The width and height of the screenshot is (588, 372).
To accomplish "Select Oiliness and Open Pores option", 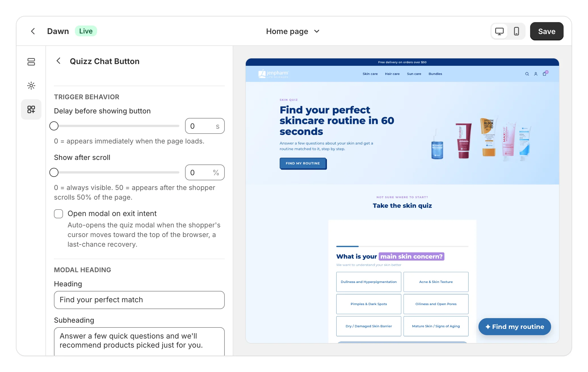I will [x=436, y=304].
